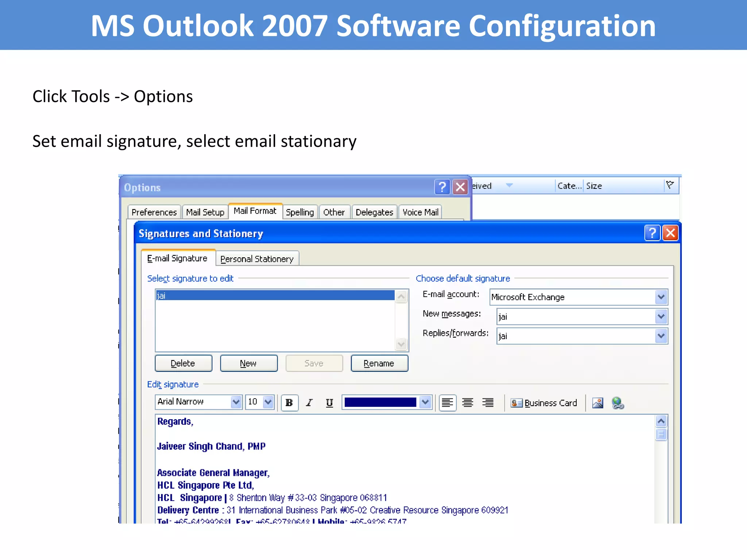Image resolution: width=747 pixels, height=560 pixels.
Task: Open the Replies/forwards signature dropdown
Action: pos(661,336)
